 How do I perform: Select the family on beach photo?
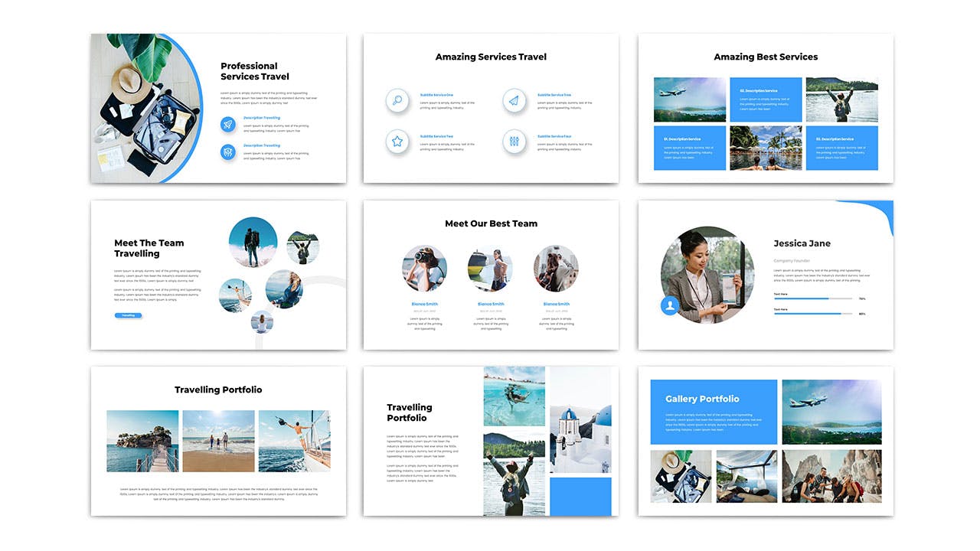pyautogui.click(x=218, y=441)
